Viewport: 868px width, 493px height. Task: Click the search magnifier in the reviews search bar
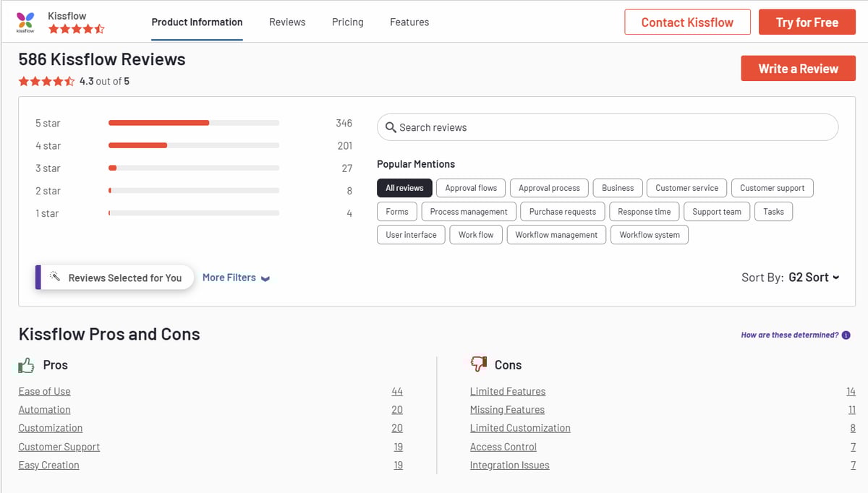coord(391,127)
